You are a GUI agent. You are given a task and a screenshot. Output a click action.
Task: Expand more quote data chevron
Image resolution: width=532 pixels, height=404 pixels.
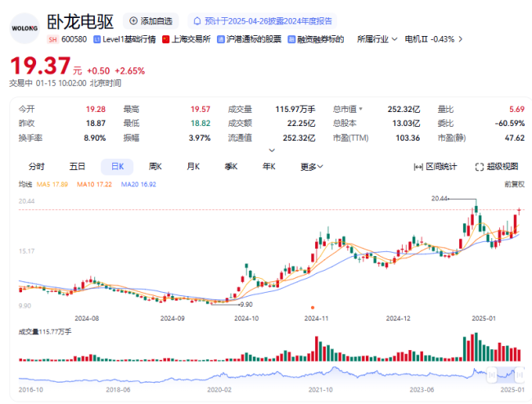click(x=272, y=150)
